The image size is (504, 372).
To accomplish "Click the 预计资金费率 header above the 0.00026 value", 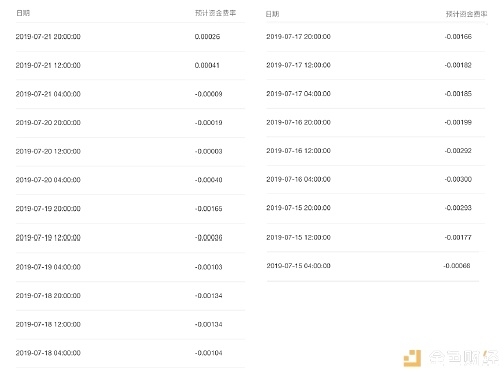I will pos(215,13).
